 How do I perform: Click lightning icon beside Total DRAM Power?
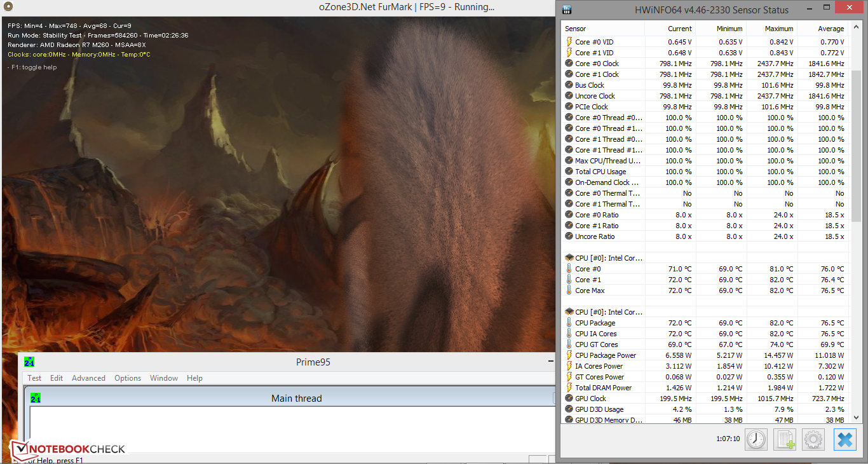point(569,388)
